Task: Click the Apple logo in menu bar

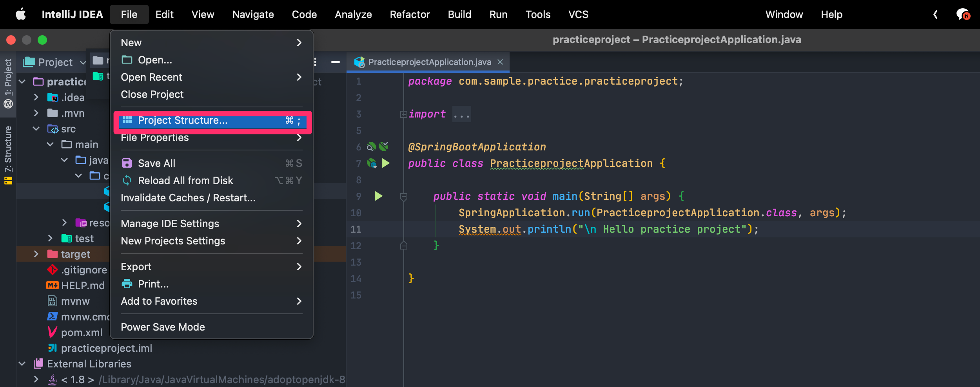Action: pos(21,14)
